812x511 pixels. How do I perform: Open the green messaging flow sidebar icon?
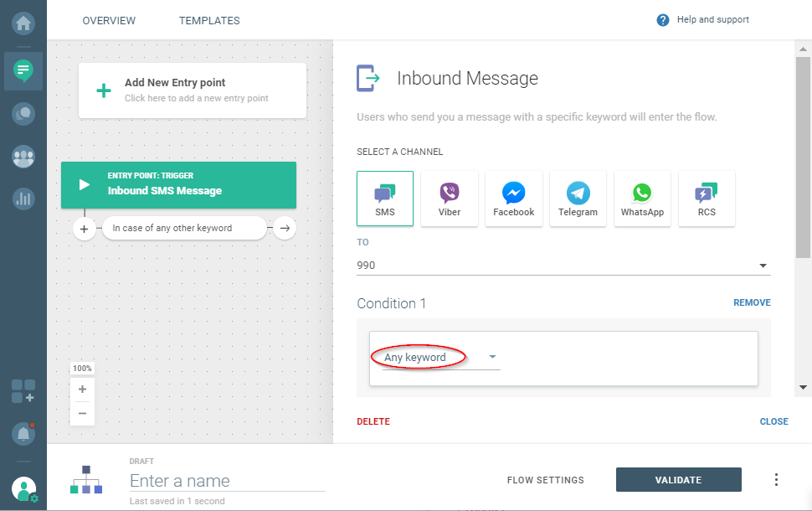tap(23, 70)
